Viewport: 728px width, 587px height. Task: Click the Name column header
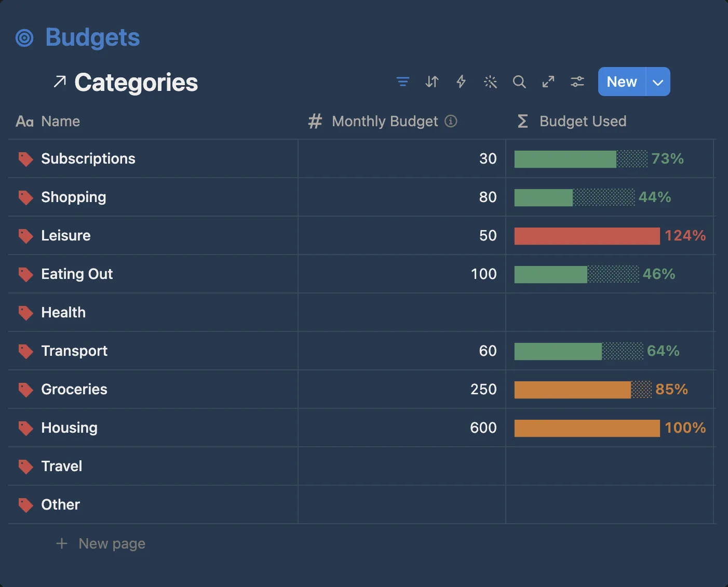coord(48,121)
